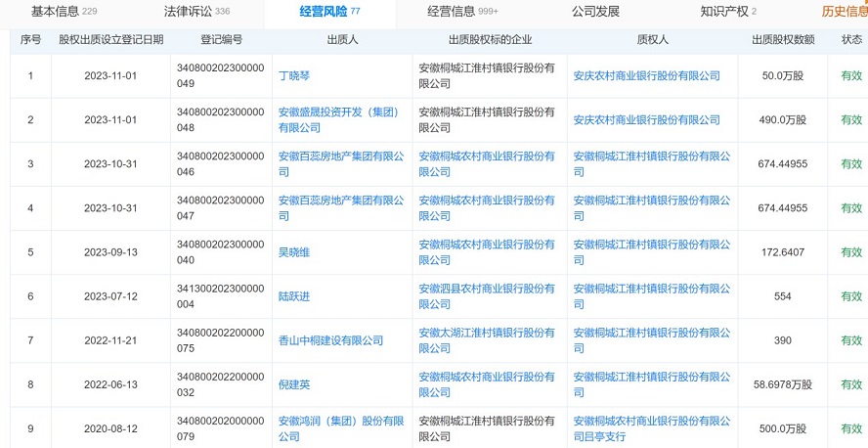Open pledgee 安徽桐城江淮村镇银行 in row 8

652,384
